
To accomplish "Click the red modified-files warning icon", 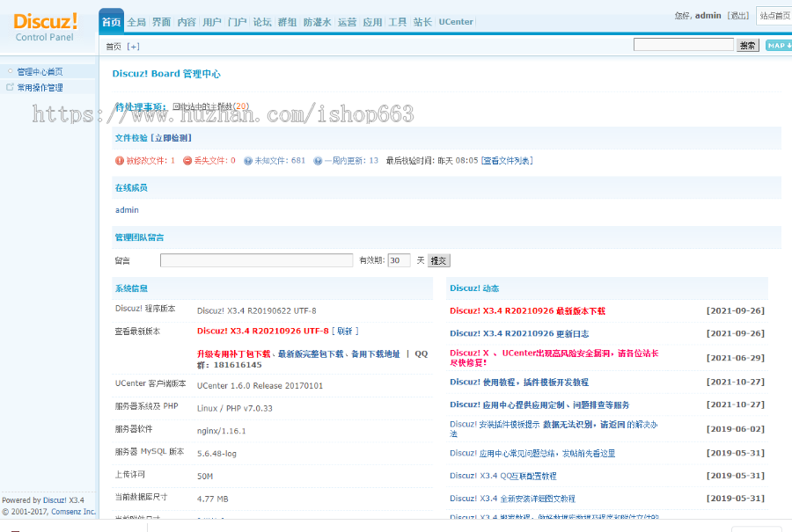I will [x=119, y=161].
